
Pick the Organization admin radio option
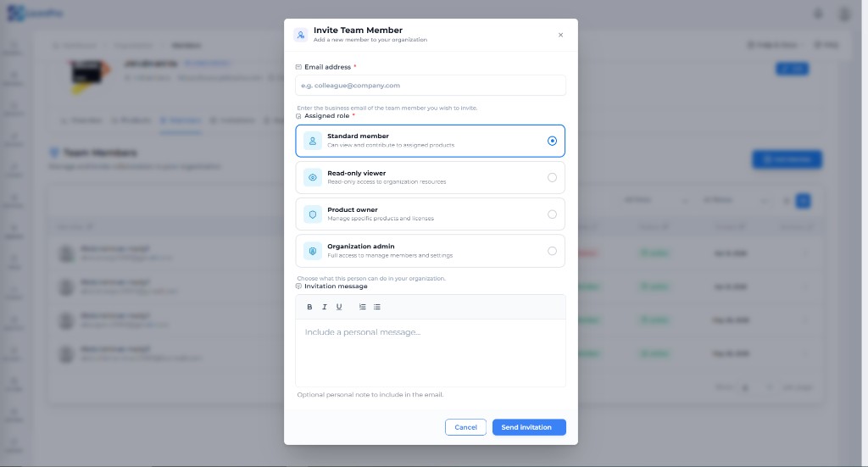point(552,251)
